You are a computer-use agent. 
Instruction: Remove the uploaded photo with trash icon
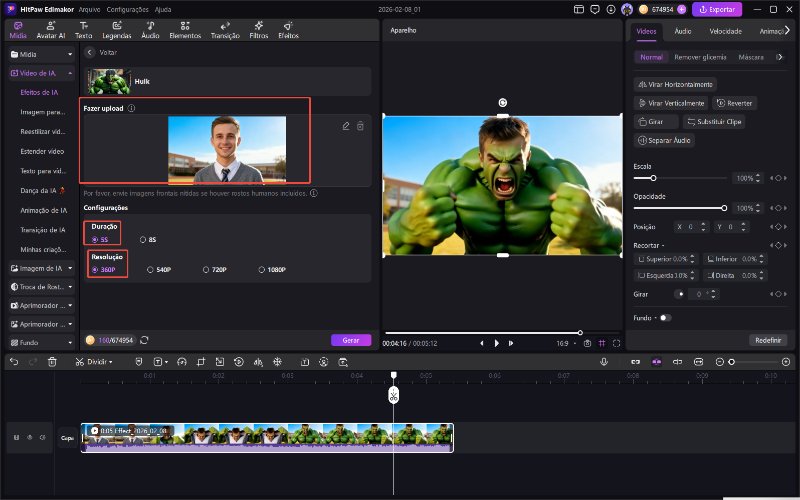(x=360, y=126)
